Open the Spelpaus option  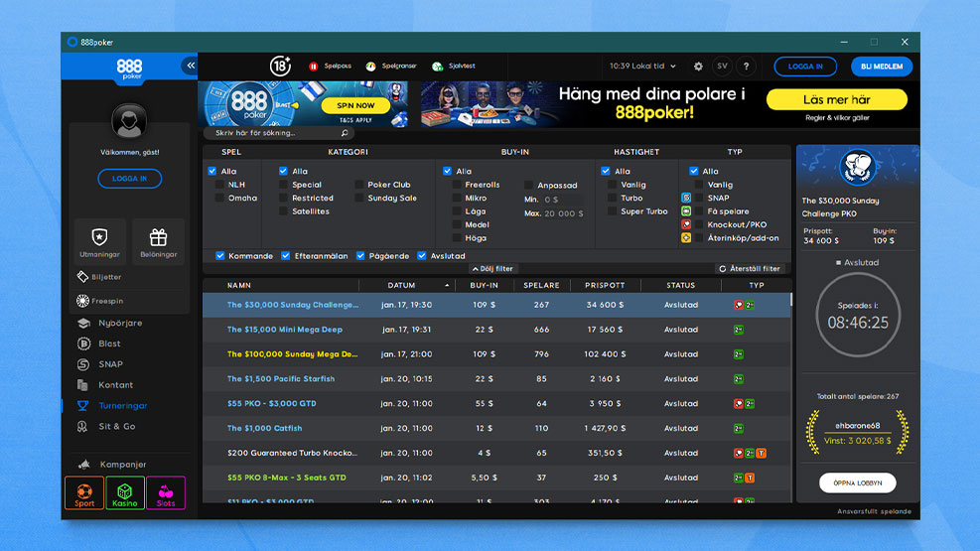coord(330,66)
